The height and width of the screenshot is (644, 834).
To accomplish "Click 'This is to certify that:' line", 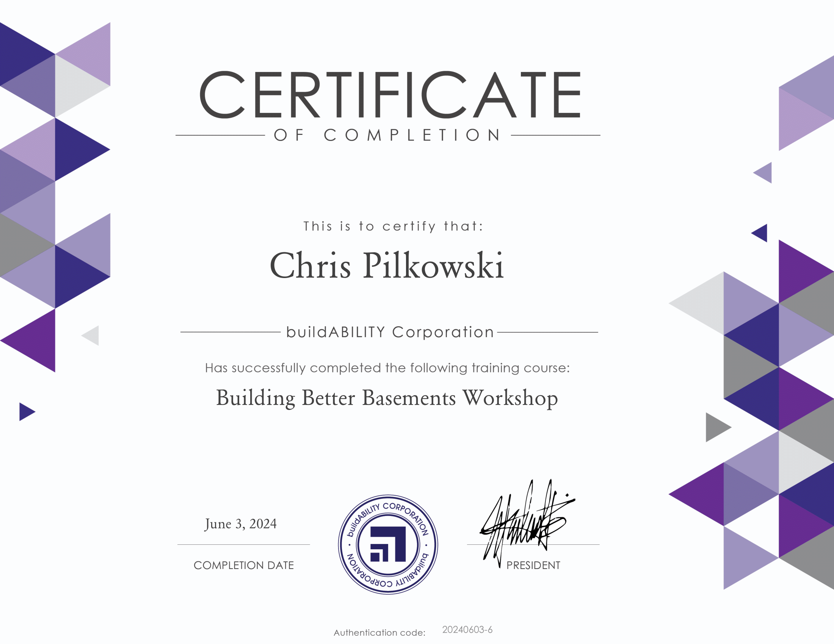I will point(393,226).
